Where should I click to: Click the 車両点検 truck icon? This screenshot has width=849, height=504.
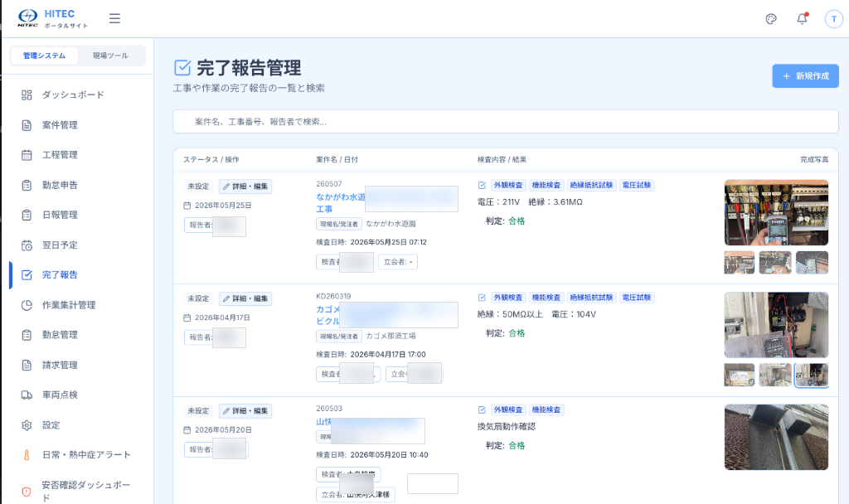click(27, 395)
